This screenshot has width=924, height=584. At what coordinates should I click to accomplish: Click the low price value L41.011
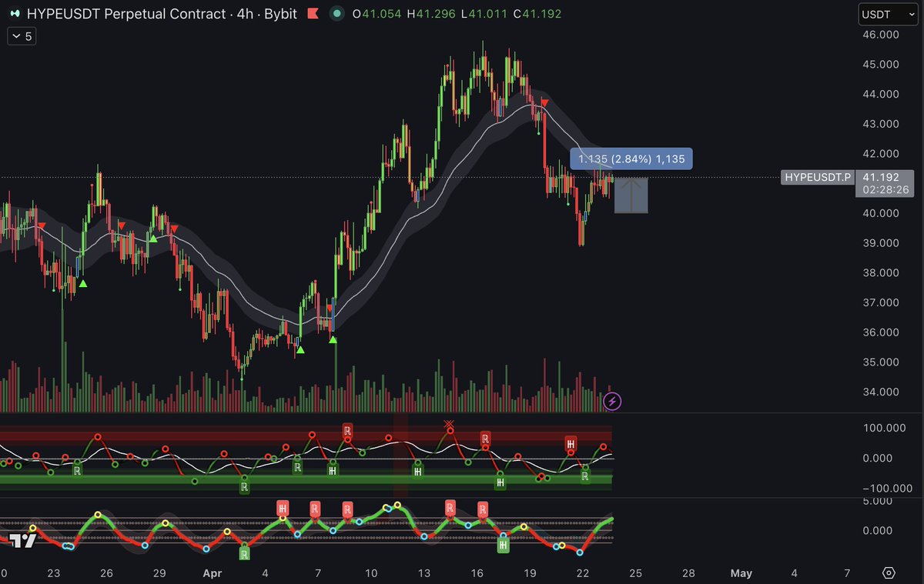pyautogui.click(x=484, y=14)
